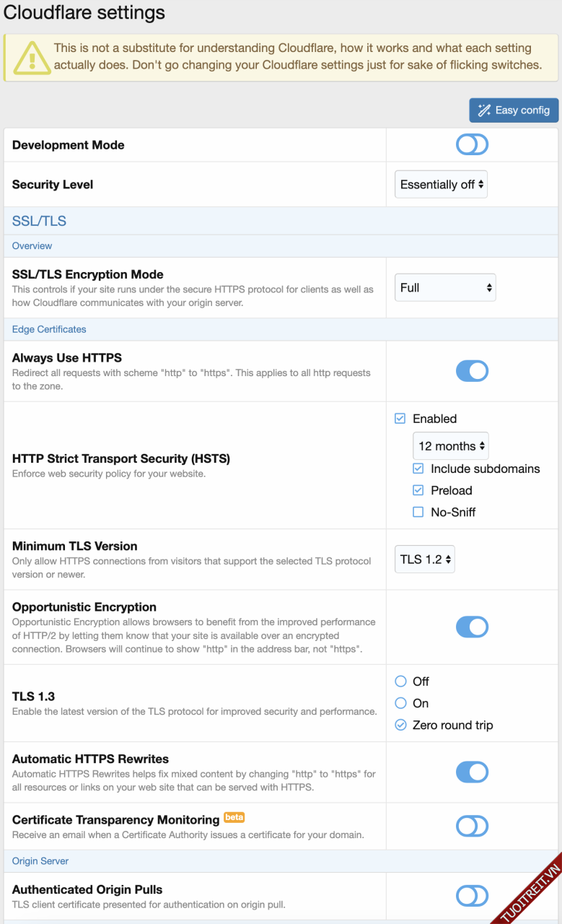
Task: Select Zero round trip radio option
Action: pyautogui.click(x=401, y=725)
